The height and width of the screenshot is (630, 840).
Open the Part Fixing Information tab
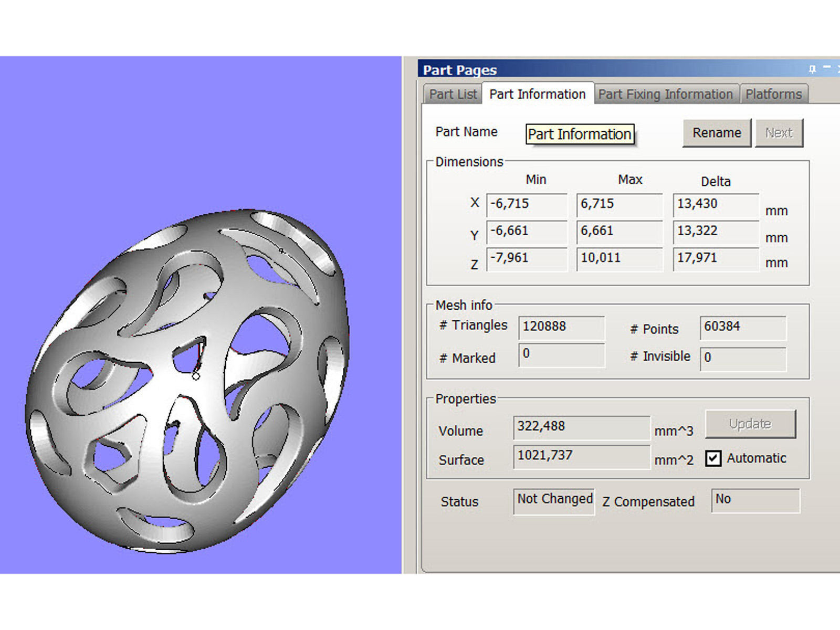[665, 94]
